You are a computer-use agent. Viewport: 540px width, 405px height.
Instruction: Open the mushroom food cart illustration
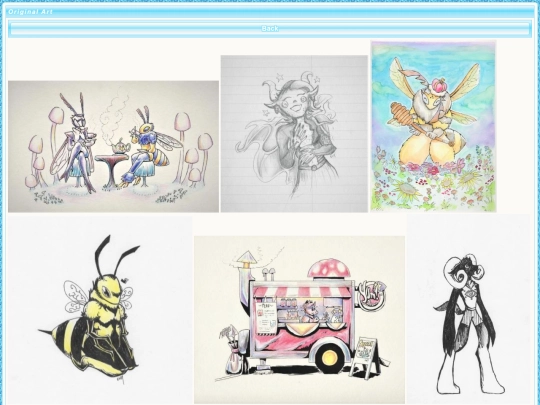[299, 320]
